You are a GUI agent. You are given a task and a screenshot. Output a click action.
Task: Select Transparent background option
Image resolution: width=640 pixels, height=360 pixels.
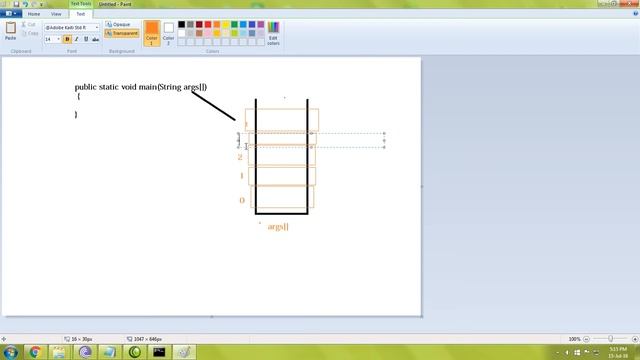click(122, 33)
